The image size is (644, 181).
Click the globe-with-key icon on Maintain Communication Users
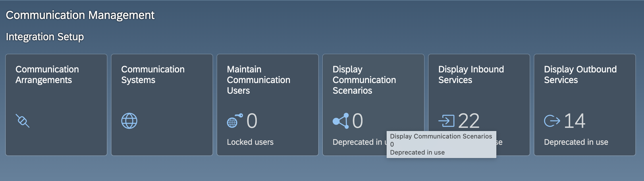tap(235, 121)
